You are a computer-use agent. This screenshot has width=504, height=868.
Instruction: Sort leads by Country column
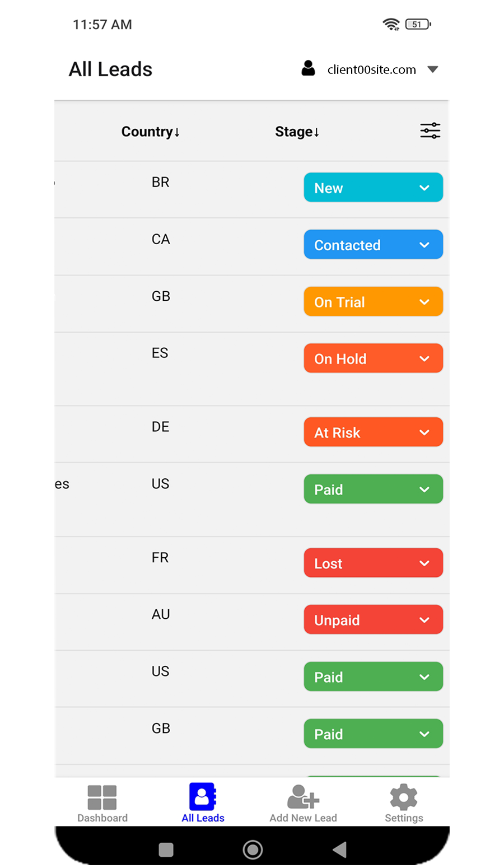[x=151, y=132]
